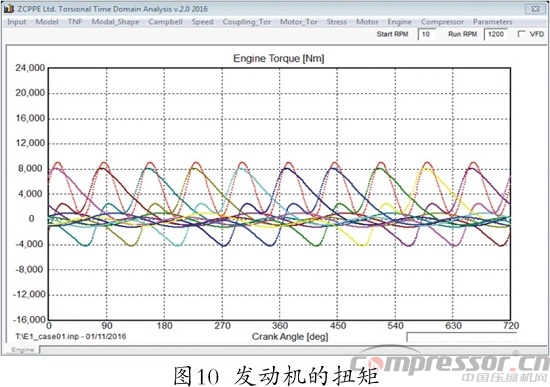The height and width of the screenshot is (387, 550).
Task: Click the Start RPM label
Action: pyautogui.click(x=392, y=34)
